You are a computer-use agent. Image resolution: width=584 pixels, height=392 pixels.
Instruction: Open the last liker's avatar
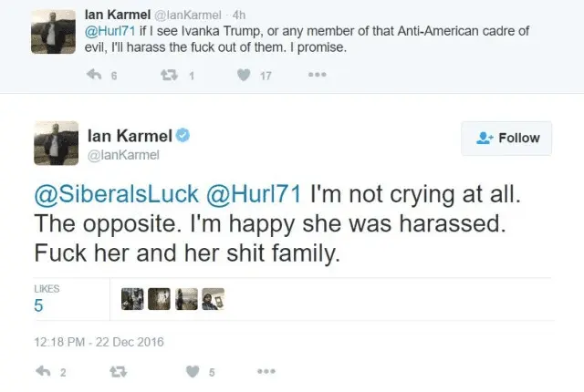click(218, 299)
